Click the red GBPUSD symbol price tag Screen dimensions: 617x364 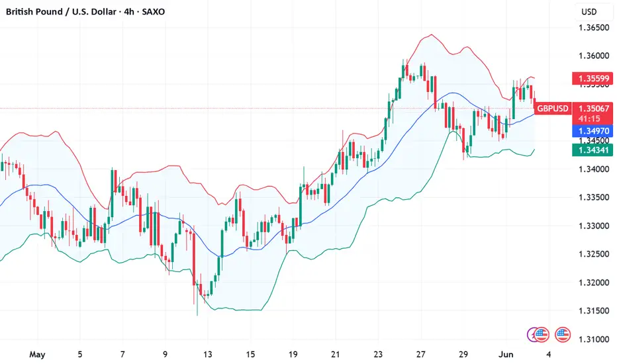[553, 109]
